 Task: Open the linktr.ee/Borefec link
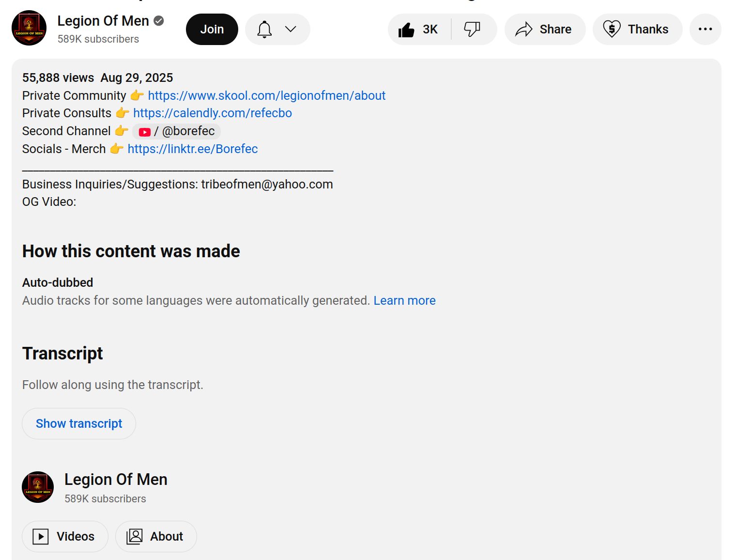[x=192, y=149]
